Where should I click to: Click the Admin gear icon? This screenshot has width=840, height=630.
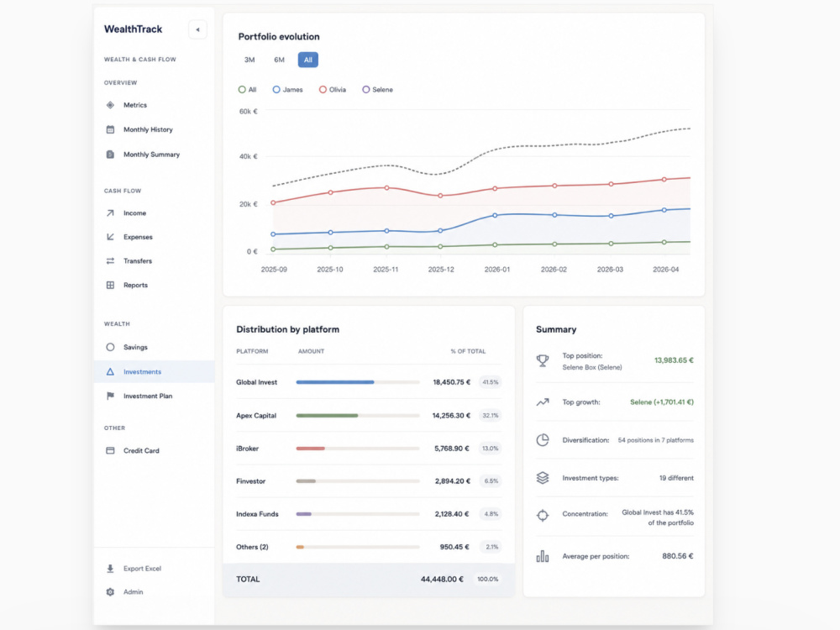[110, 592]
